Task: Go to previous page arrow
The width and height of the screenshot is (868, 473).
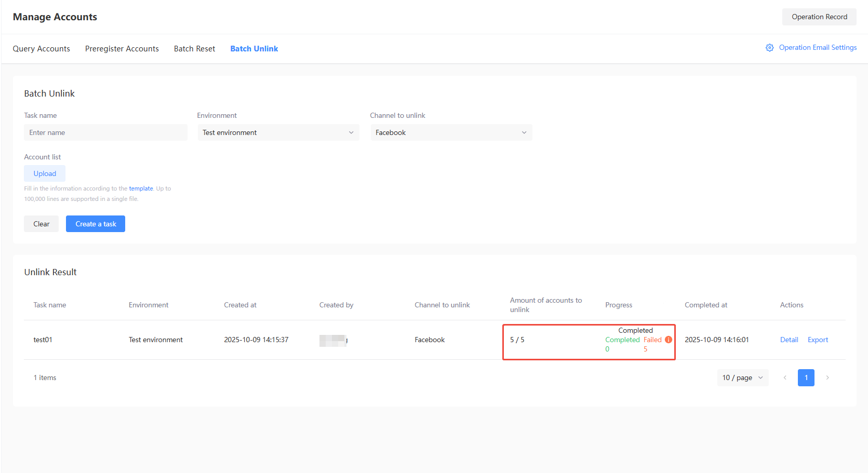Action: pos(785,377)
